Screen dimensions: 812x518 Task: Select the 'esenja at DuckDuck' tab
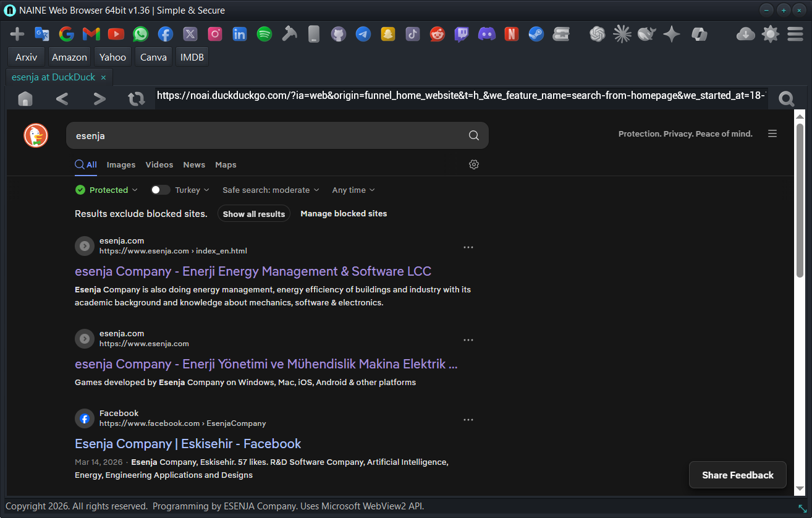pyautogui.click(x=54, y=77)
